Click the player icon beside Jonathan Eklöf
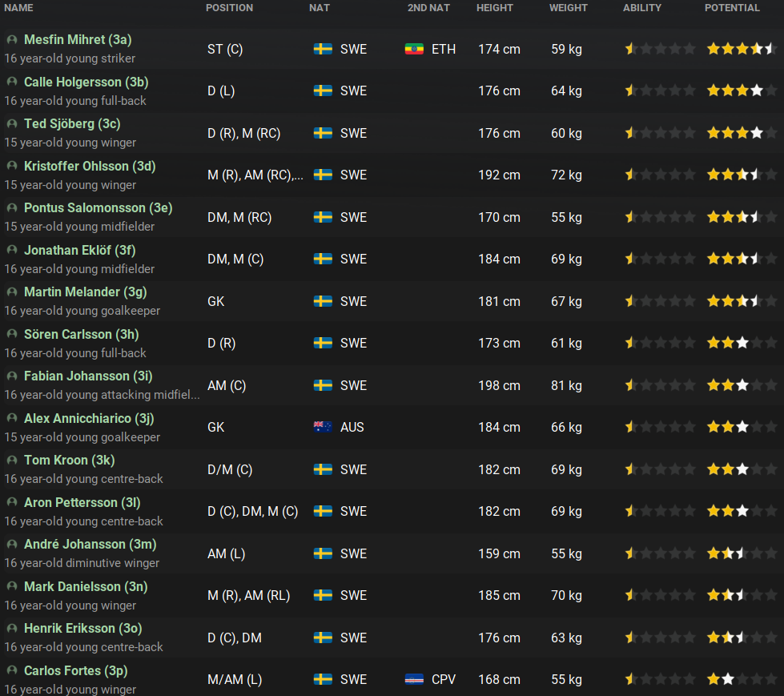The width and height of the screenshot is (784, 696). pos(12,250)
